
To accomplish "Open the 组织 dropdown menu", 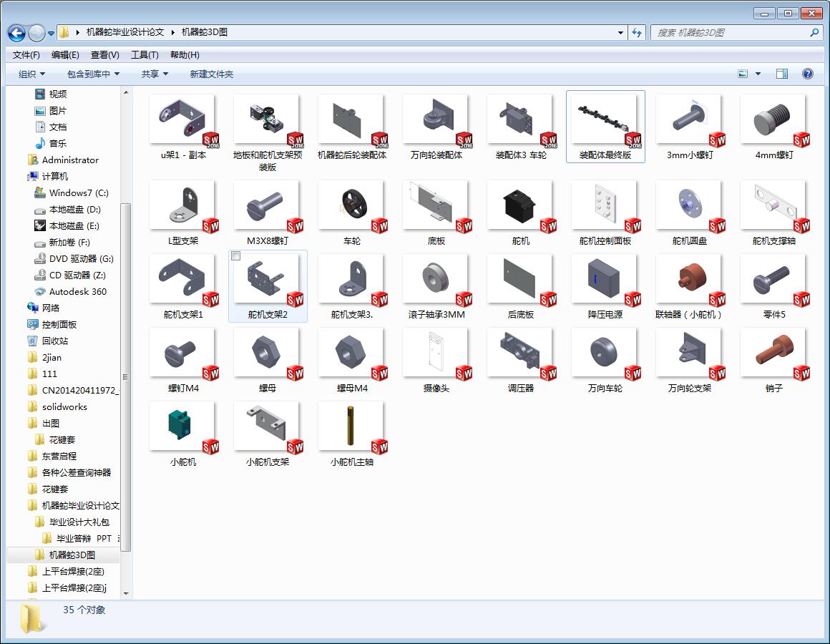I will 31,74.
